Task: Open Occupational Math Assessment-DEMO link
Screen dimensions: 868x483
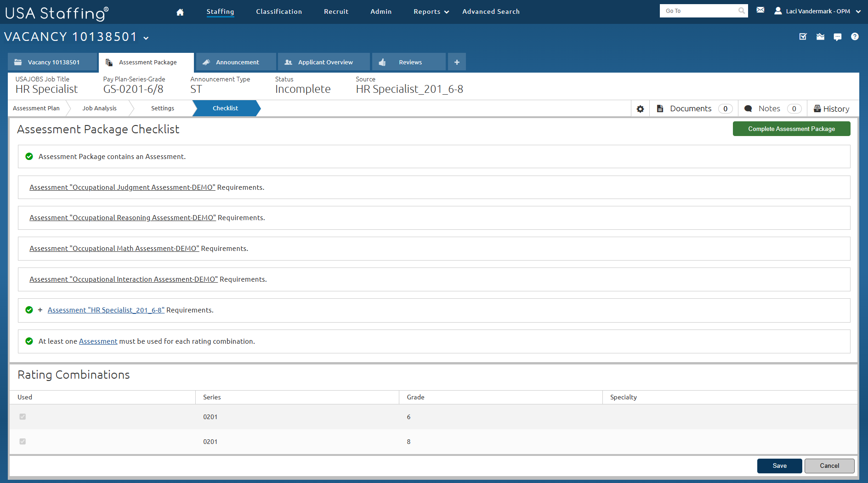Action: point(114,249)
